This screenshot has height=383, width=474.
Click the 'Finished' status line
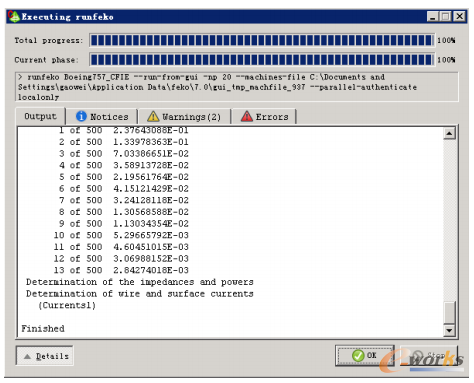(x=43, y=329)
